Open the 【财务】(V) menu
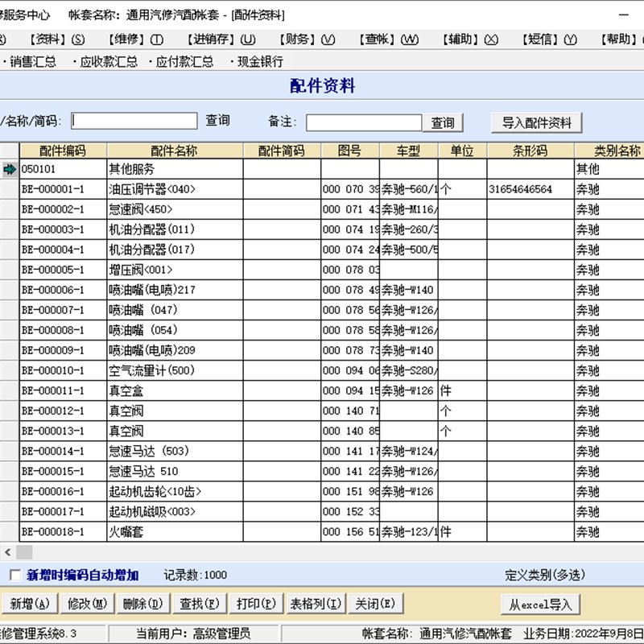The height and width of the screenshot is (644, 644). coord(308,39)
